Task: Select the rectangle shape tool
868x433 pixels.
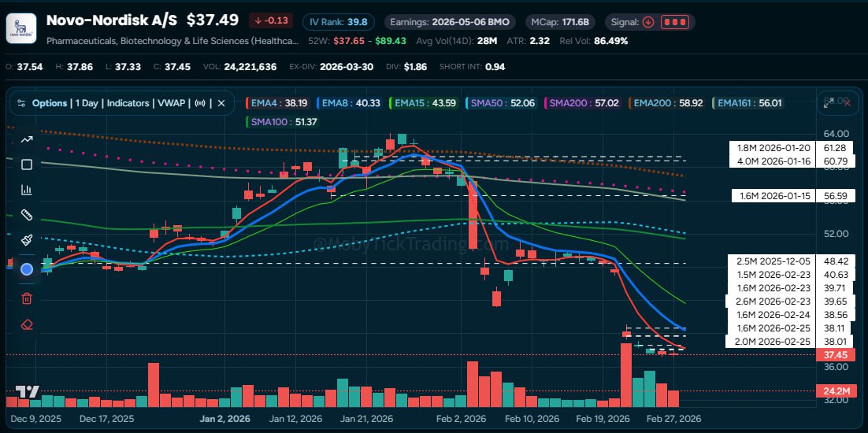Action: coord(27,165)
